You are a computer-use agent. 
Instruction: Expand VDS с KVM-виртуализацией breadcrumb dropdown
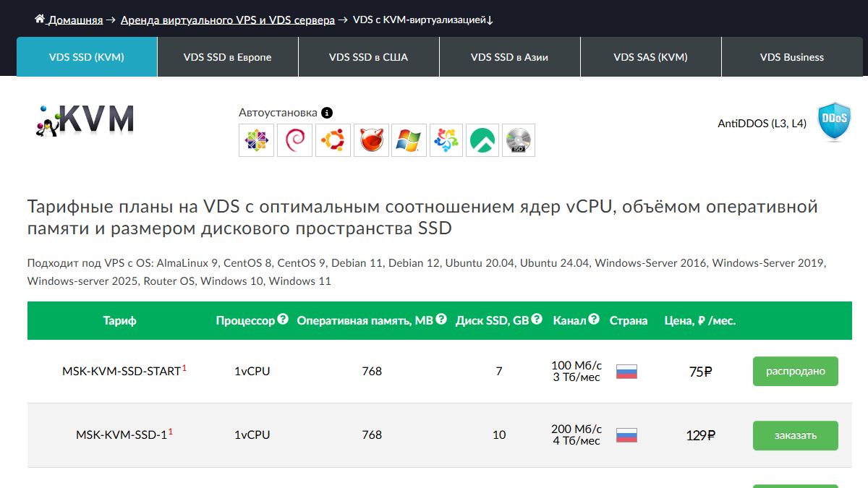pos(423,20)
